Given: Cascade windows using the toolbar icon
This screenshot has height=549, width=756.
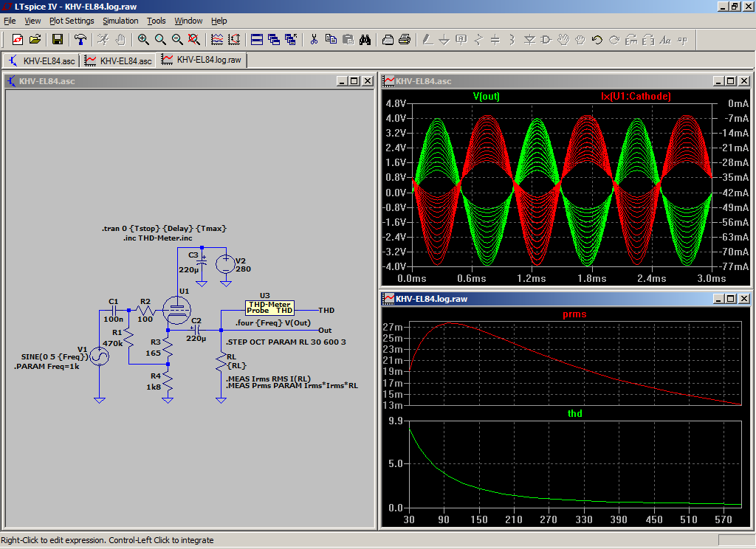Looking at the screenshot, I should tap(274, 40).
